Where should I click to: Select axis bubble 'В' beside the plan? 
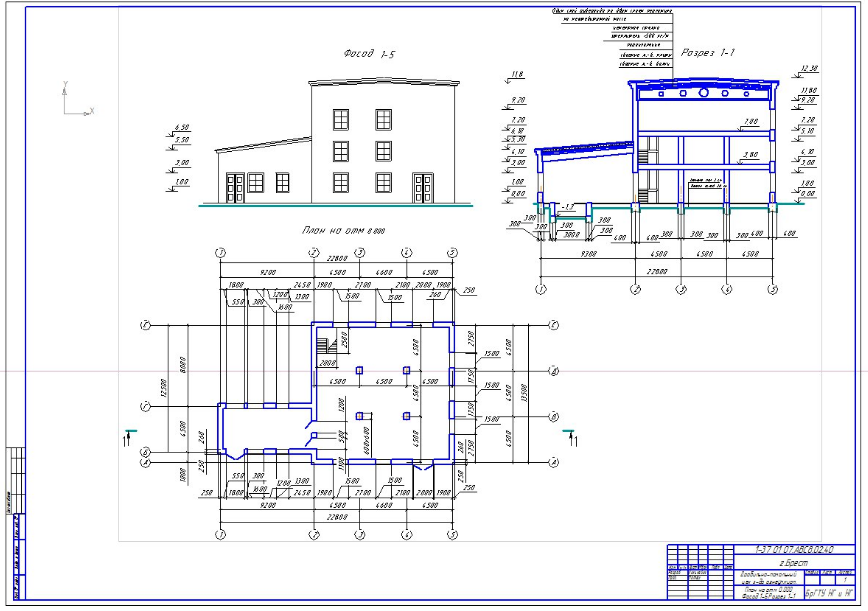[553, 417]
